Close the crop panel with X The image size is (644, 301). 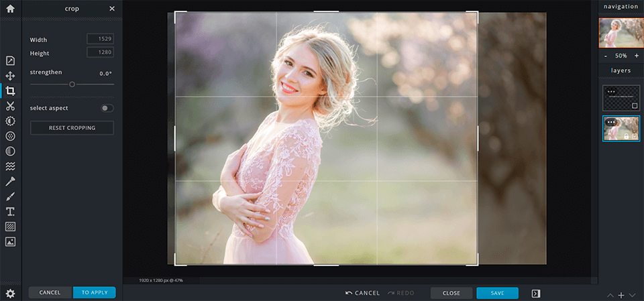(112, 9)
